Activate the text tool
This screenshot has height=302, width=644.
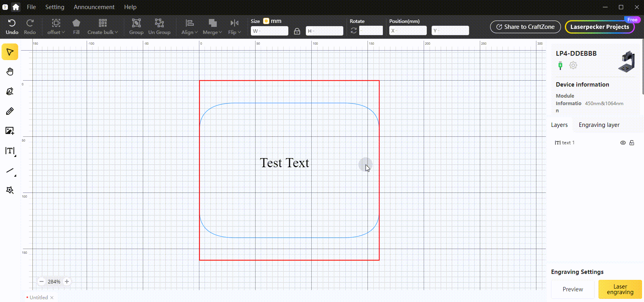tap(10, 151)
